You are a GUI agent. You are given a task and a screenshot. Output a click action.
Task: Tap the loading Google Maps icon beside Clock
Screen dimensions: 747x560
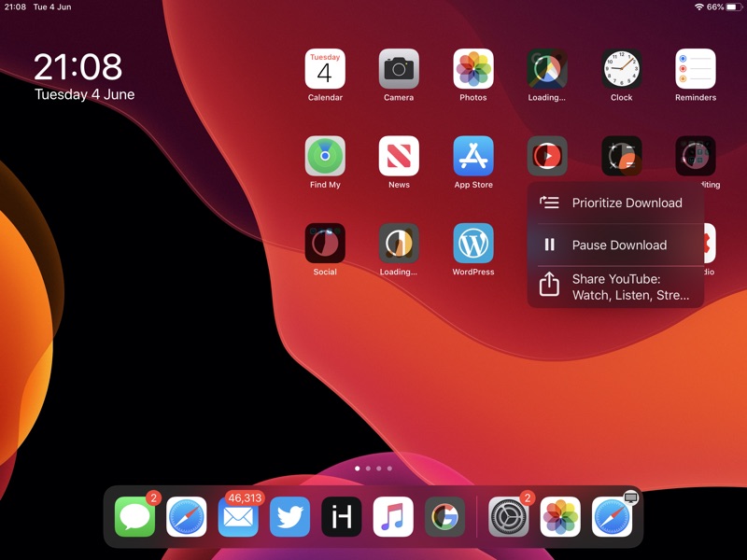[x=547, y=68]
